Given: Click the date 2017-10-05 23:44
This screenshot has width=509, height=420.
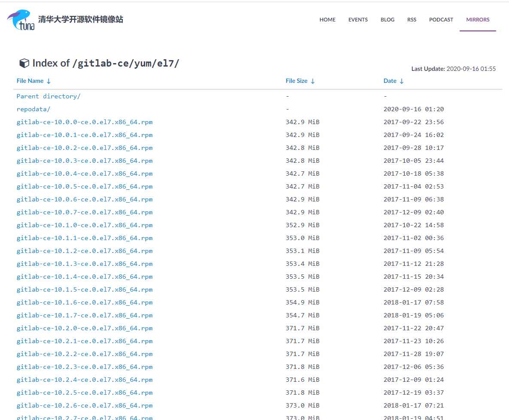Looking at the screenshot, I should [414, 161].
